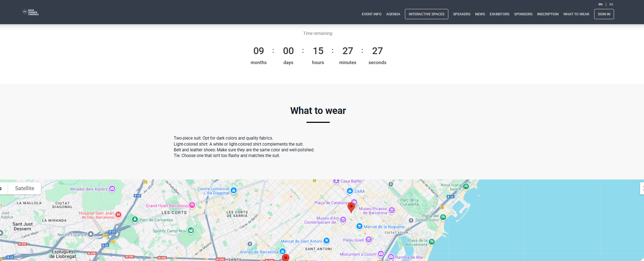644x261 pixels.
Task: Click the Data Science Congress logo
Action: pyautogui.click(x=31, y=12)
